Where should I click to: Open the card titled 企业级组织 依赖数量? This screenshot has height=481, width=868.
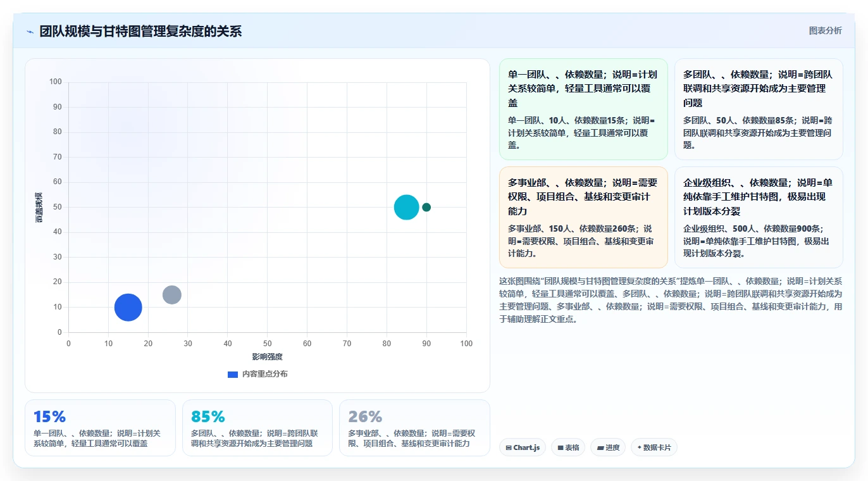[x=759, y=217]
